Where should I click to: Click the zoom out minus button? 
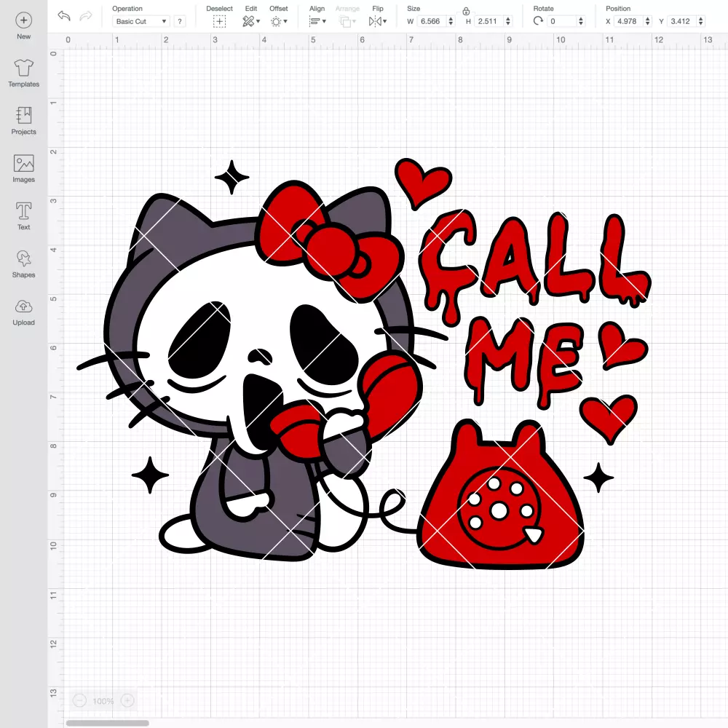tap(79, 700)
